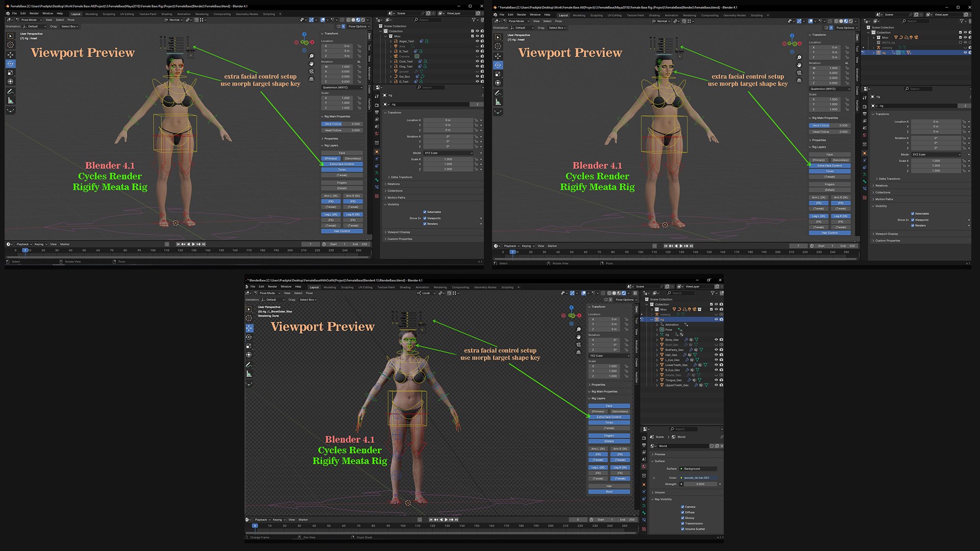Open Pose Mode dropdown in bottom window

[x=268, y=293]
